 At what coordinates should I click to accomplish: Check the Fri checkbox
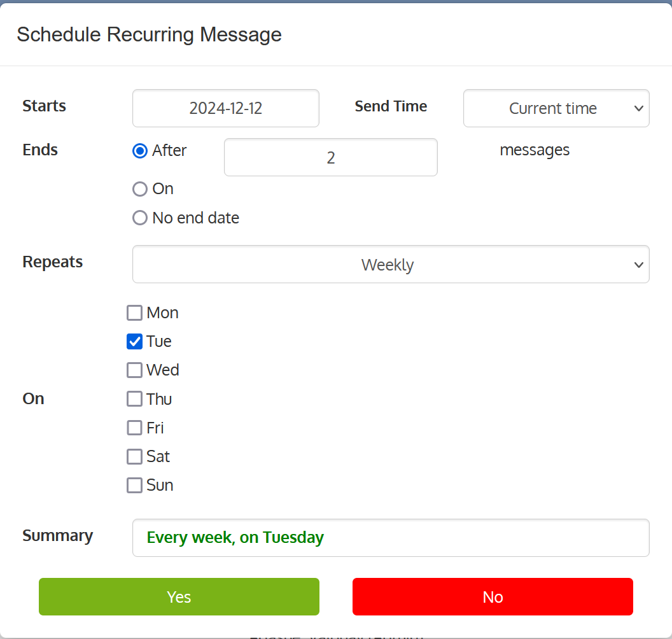[x=134, y=428]
